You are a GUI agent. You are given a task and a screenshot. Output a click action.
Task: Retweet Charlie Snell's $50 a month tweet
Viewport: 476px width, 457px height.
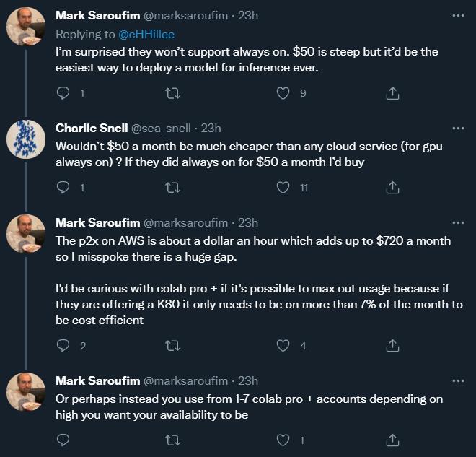[173, 188]
